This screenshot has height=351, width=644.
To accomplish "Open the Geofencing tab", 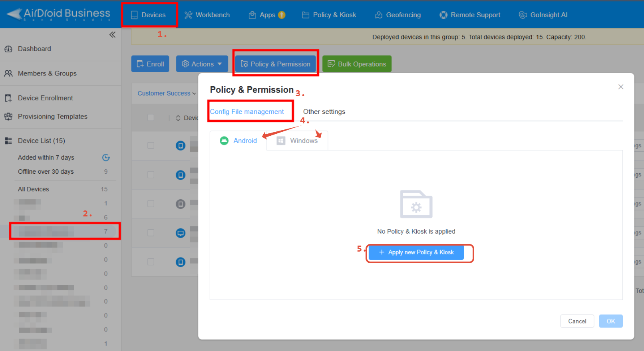I will point(398,15).
